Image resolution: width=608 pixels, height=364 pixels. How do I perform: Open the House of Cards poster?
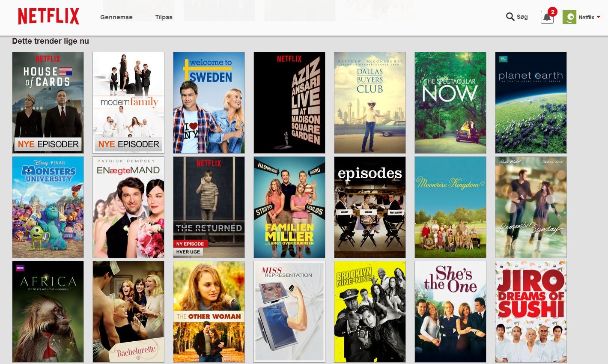[48, 103]
